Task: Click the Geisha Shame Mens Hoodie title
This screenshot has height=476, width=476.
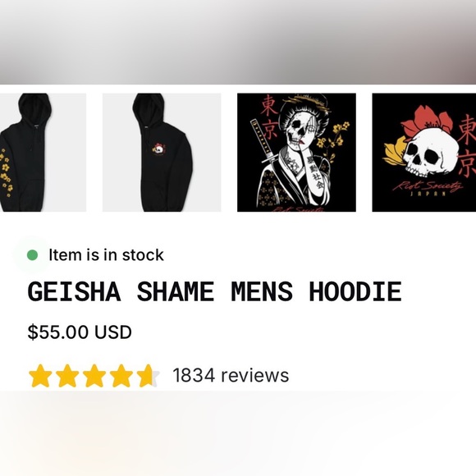Action: click(x=215, y=291)
